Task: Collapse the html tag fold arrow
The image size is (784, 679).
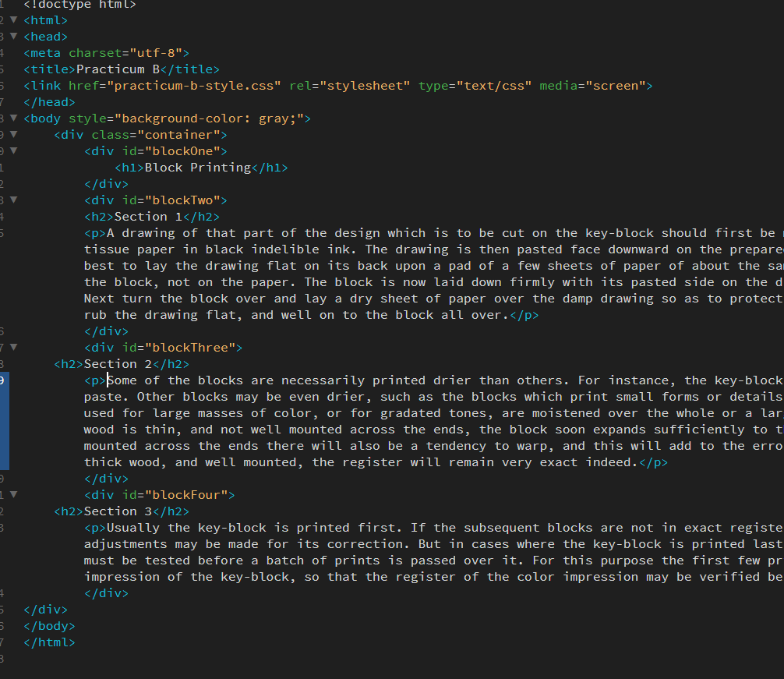Action: [14, 20]
